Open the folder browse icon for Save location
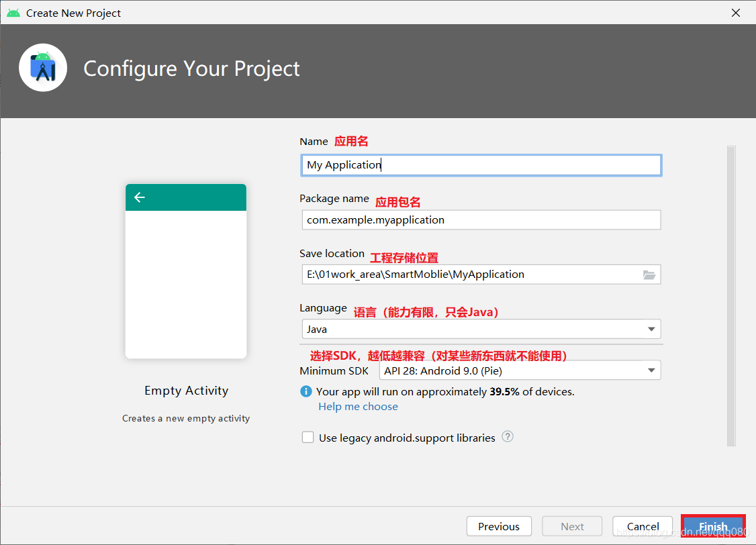The width and height of the screenshot is (756, 545). coord(649,275)
